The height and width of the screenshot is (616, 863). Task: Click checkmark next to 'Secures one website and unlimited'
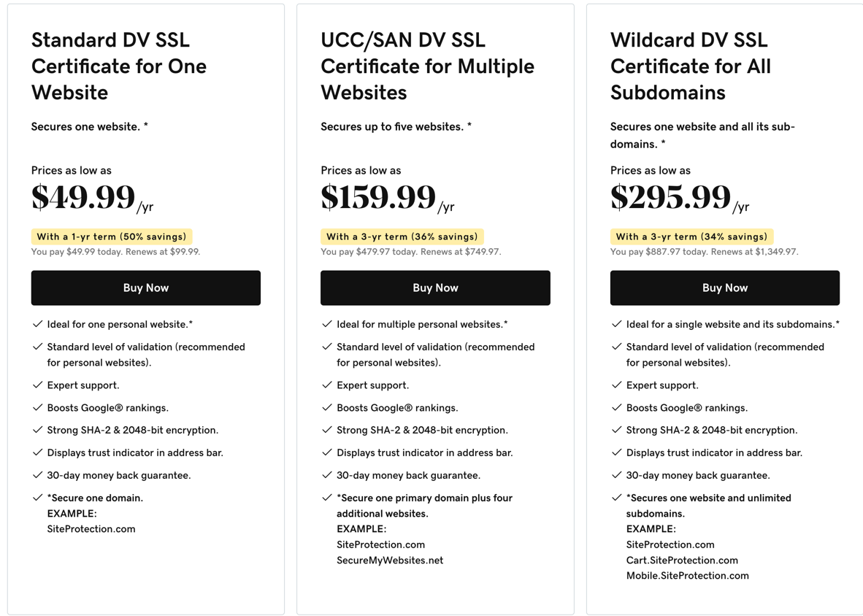coord(616,497)
